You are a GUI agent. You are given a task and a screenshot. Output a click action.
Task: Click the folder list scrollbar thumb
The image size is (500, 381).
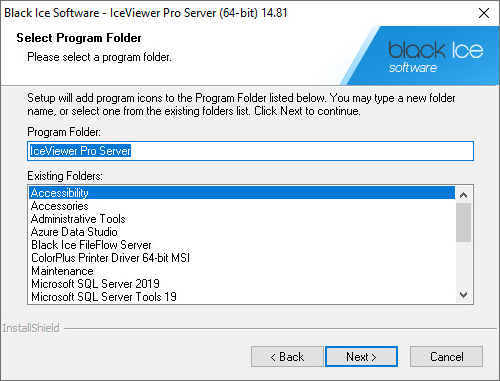click(463, 222)
